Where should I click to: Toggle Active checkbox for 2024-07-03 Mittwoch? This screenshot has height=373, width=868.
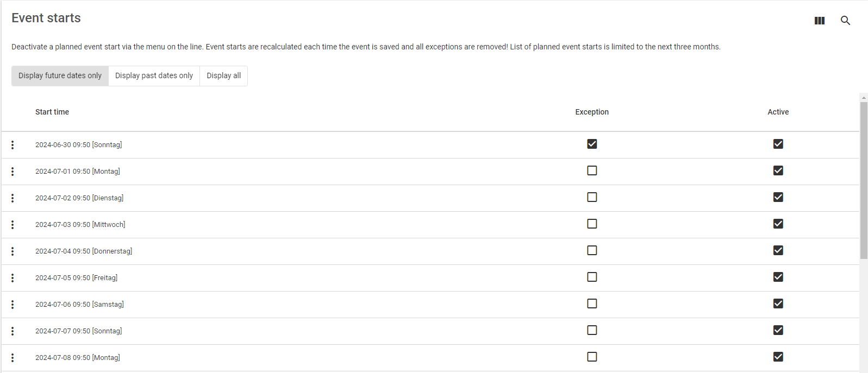(778, 224)
